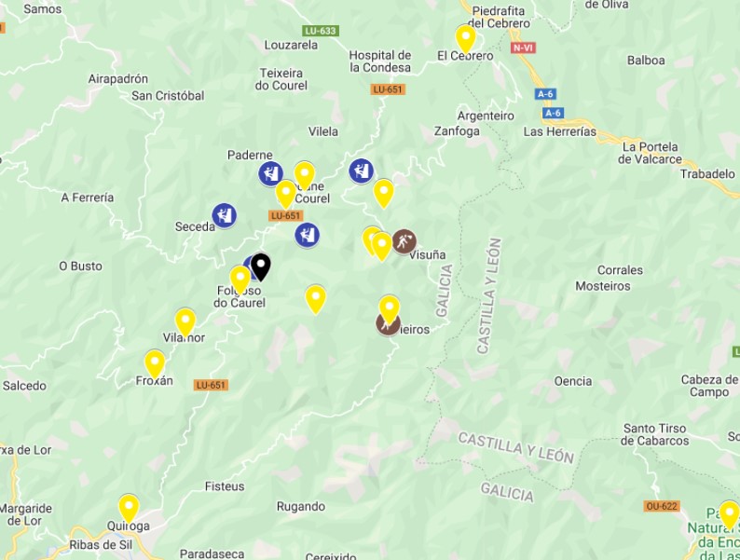Open the brown hiking marker under the Moreiros pin
This screenshot has width=740, height=560.
(387, 325)
